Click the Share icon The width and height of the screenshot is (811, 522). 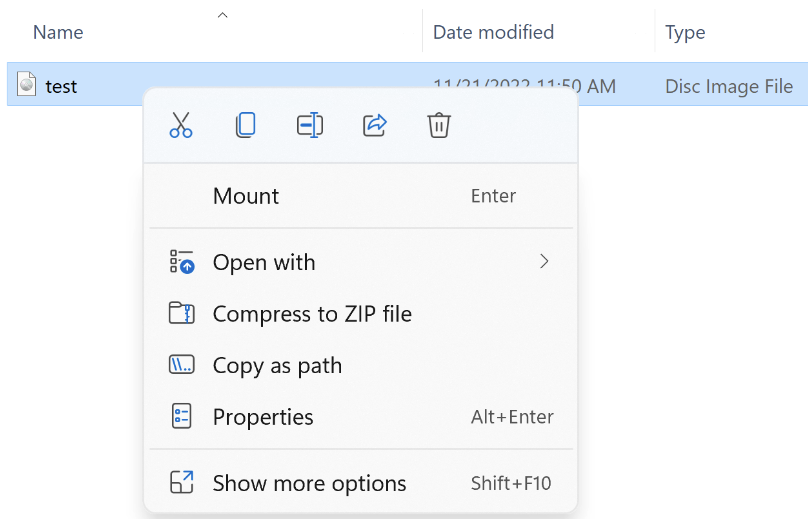[374, 125]
